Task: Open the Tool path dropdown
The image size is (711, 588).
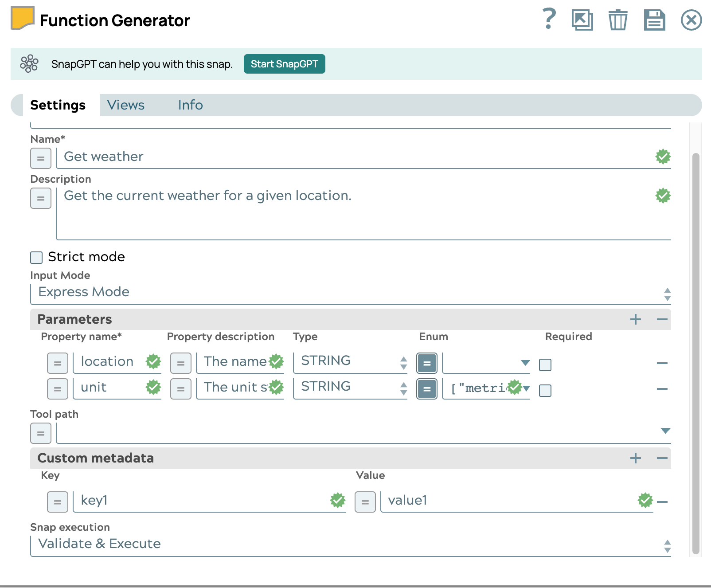Action: (x=664, y=430)
